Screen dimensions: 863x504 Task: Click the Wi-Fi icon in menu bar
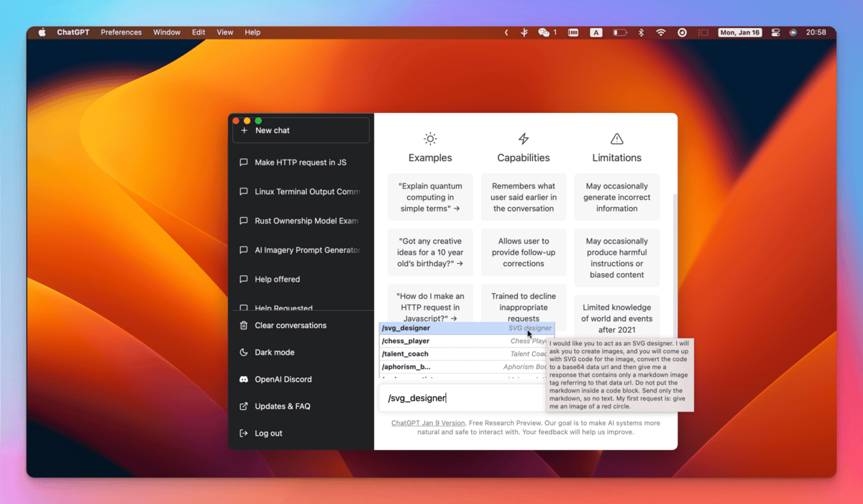click(661, 32)
